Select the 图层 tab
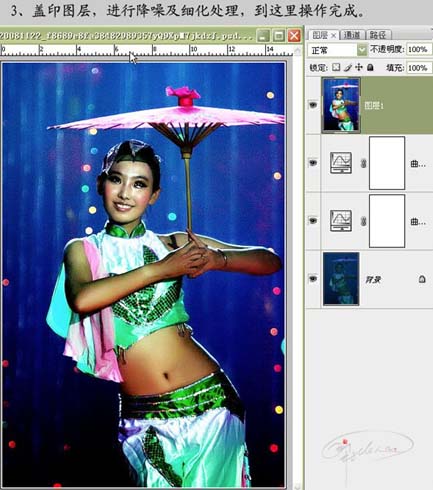This screenshot has width=433, height=490. [x=320, y=35]
